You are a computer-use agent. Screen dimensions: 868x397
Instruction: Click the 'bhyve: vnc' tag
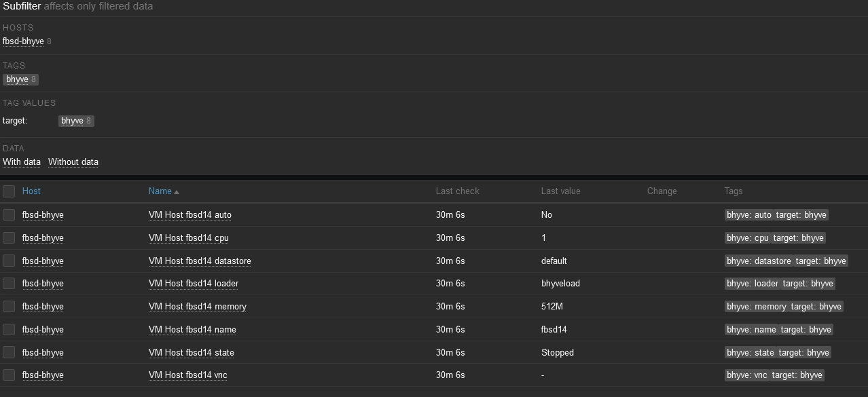747,375
